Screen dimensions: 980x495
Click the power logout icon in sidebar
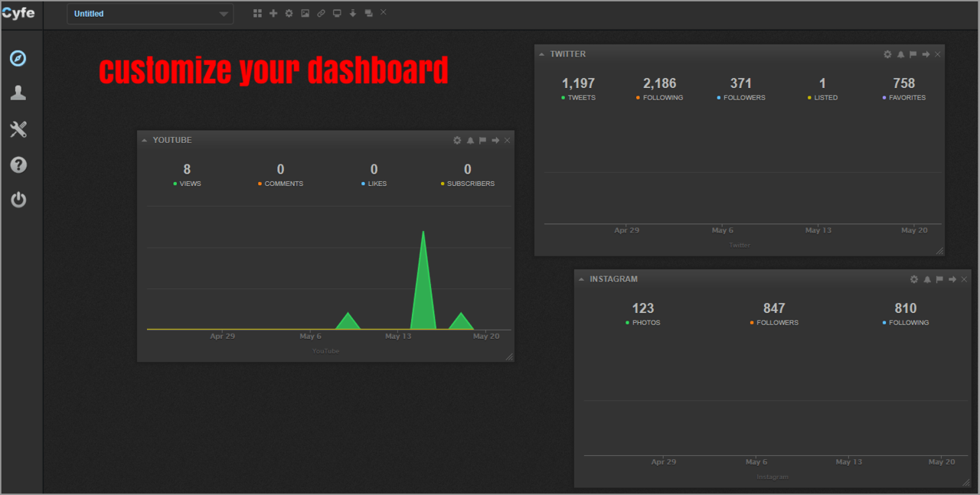click(18, 200)
